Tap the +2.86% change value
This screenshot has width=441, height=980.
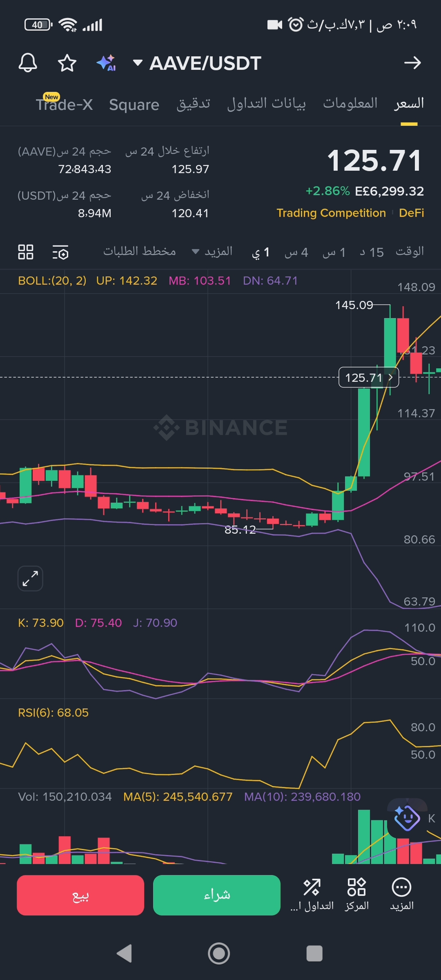coord(327,191)
